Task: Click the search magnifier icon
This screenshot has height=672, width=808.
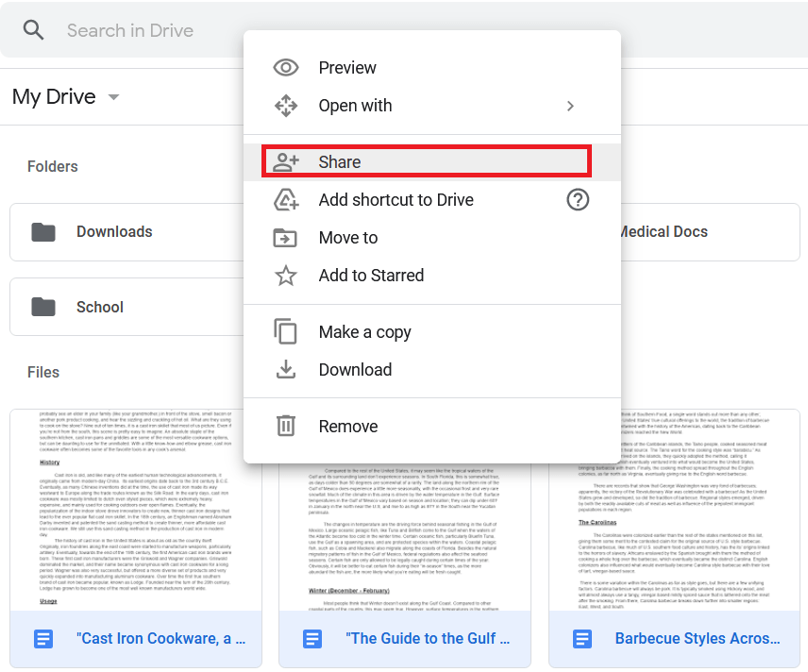Action: (x=34, y=30)
